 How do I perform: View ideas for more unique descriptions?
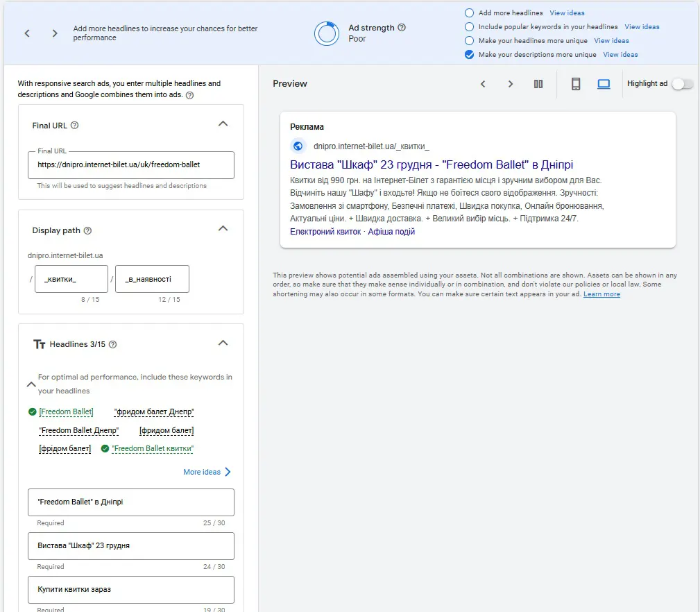point(620,54)
